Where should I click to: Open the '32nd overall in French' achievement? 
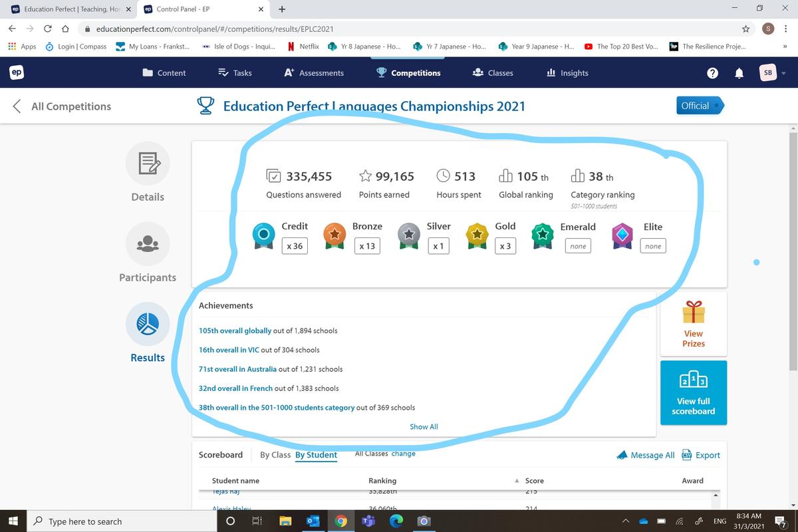pos(236,388)
